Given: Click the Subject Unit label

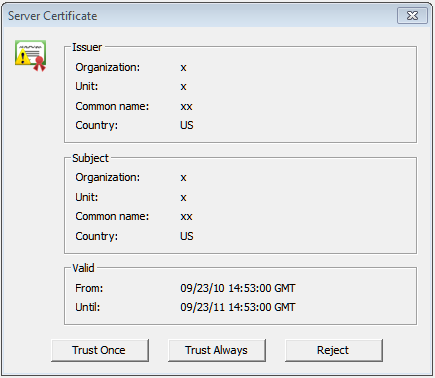Looking at the screenshot, I should coord(87,197).
